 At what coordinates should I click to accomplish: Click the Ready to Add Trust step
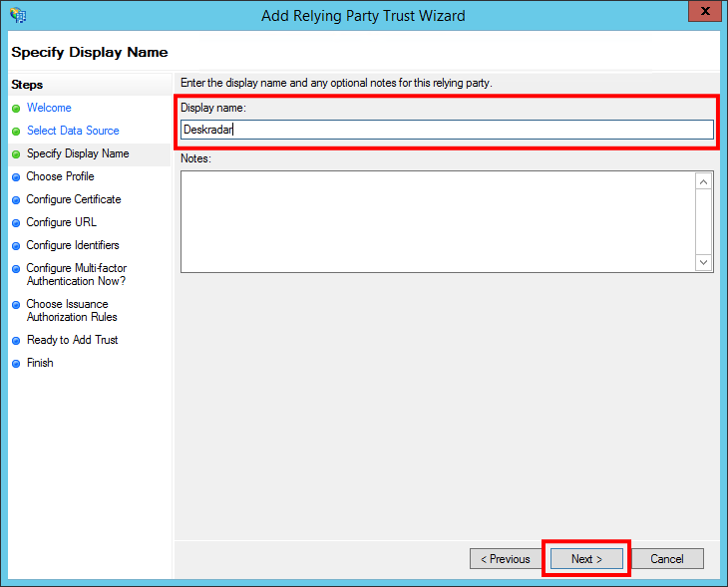(x=72, y=340)
